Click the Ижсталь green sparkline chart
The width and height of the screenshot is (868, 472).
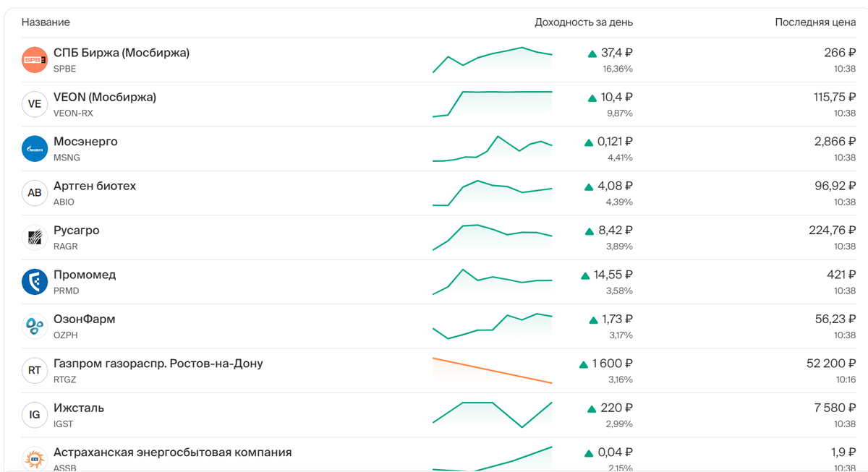tap(492, 414)
